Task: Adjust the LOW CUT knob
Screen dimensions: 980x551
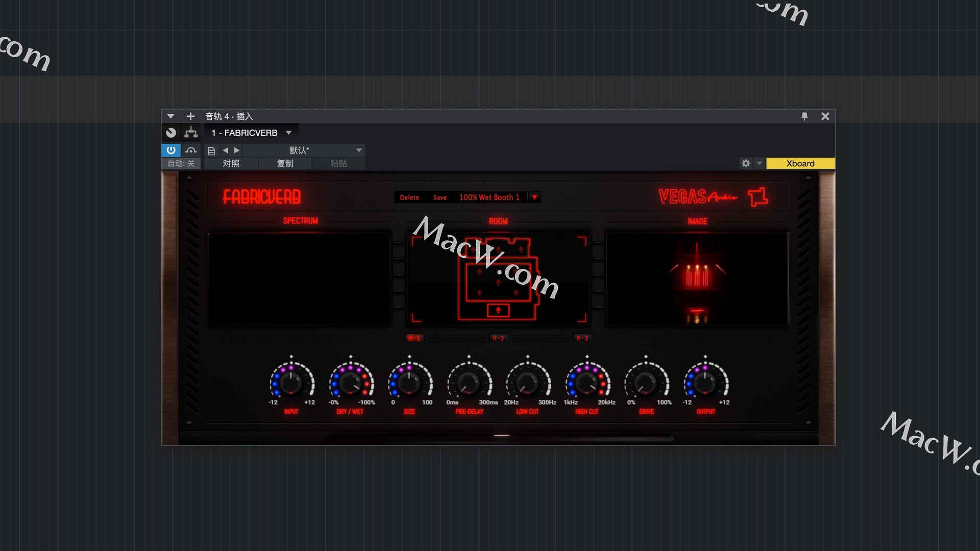Action: coord(528,383)
